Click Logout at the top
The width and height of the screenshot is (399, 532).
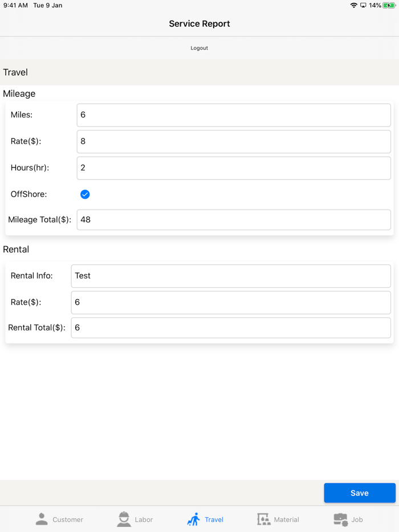click(x=199, y=48)
